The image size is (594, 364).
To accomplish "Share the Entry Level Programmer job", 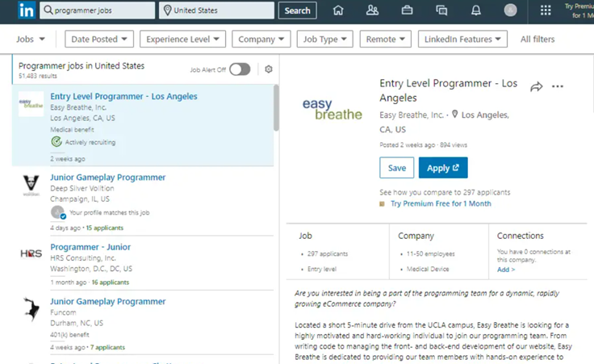I will [x=536, y=87].
